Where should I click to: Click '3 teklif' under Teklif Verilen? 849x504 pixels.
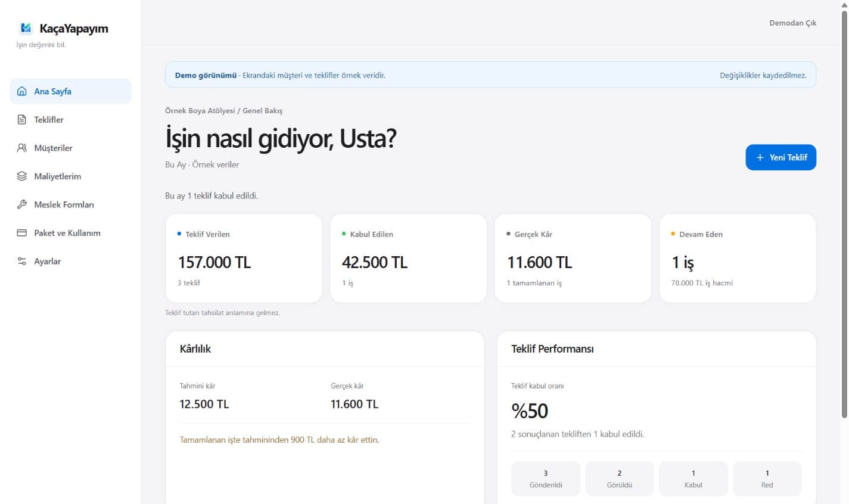[189, 283]
